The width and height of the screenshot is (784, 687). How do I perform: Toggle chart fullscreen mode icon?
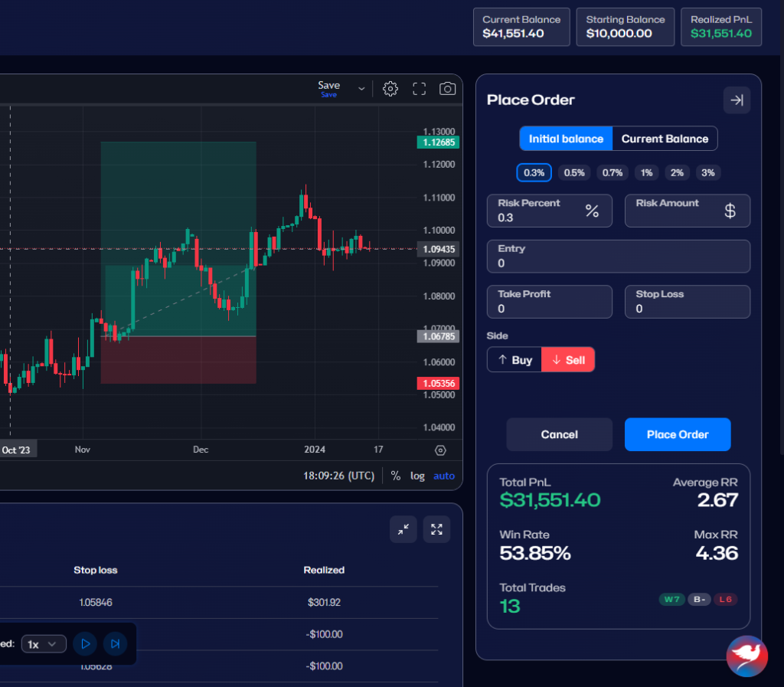[419, 89]
